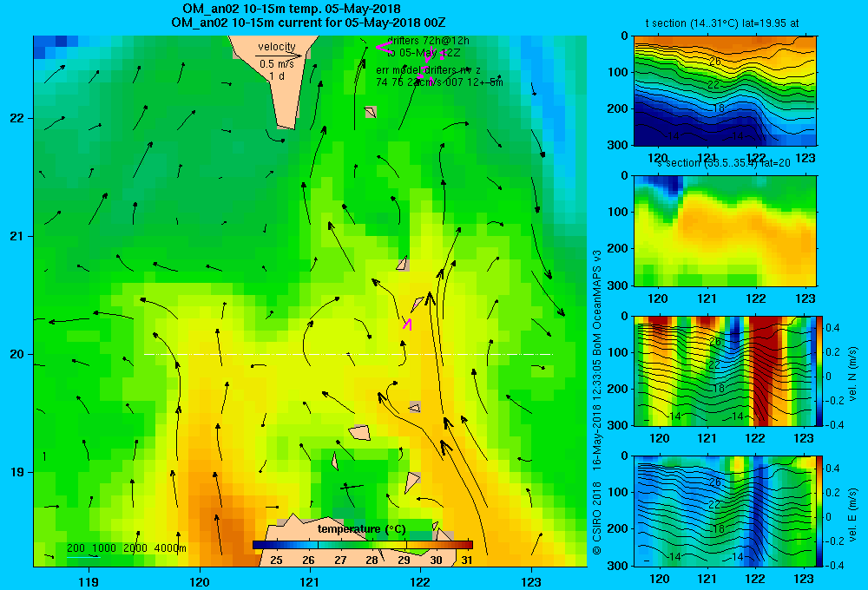Click the '1 d' label under velocity scale
The height and width of the screenshot is (590, 868).
[x=277, y=75]
